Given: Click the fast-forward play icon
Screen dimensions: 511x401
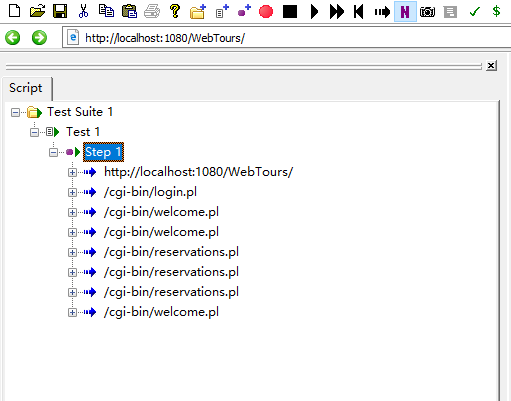Looking at the screenshot, I should pos(336,12).
